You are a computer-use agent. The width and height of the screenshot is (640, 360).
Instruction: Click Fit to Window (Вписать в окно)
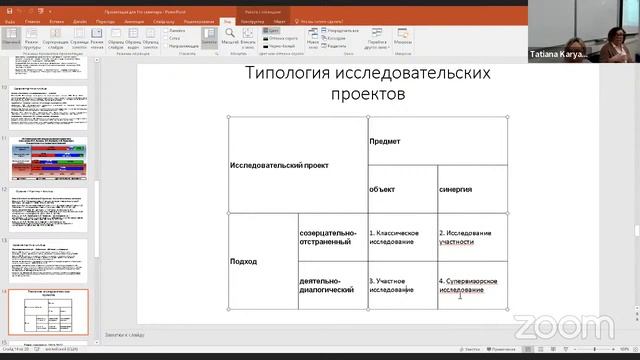pos(248,39)
